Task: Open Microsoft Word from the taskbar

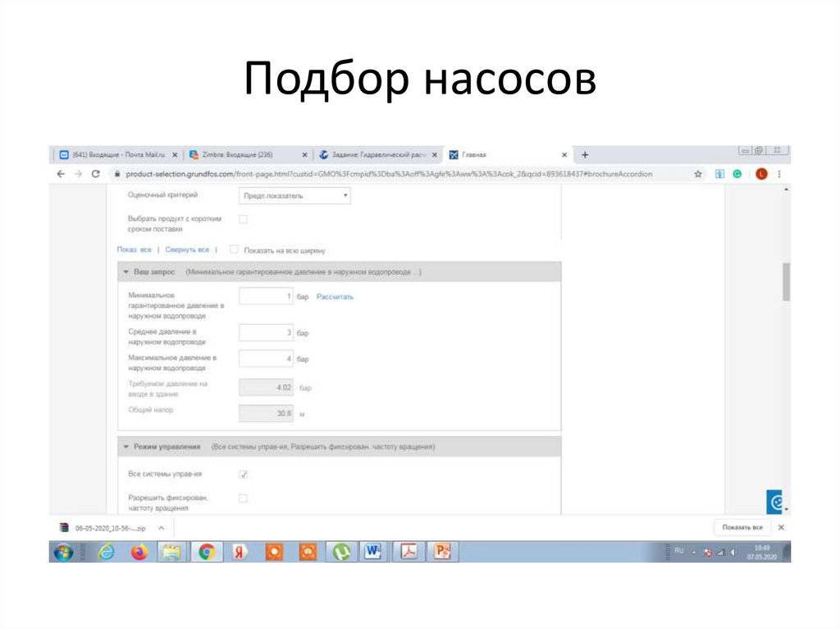Action: coord(373,552)
